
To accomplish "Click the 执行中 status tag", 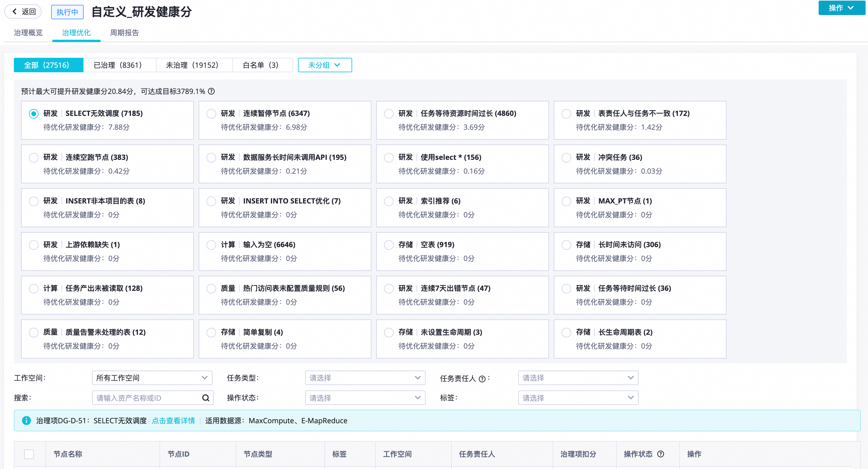I will coord(67,12).
